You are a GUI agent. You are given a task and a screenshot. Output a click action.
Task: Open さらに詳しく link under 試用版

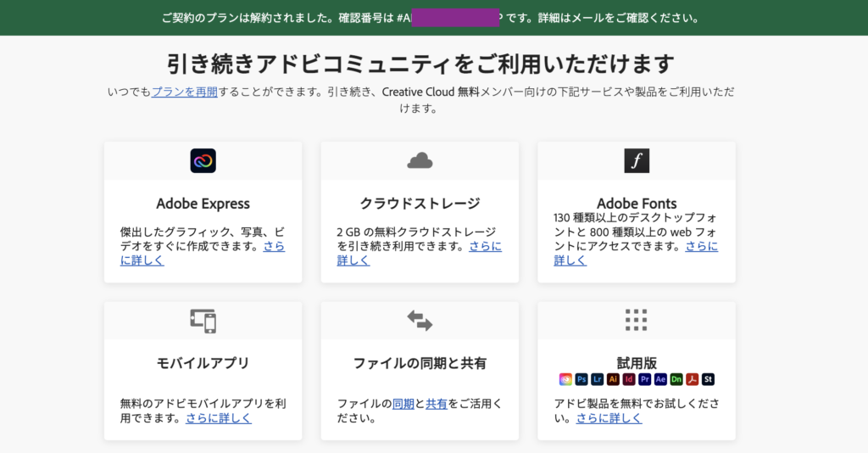click(x=609, y=418)
